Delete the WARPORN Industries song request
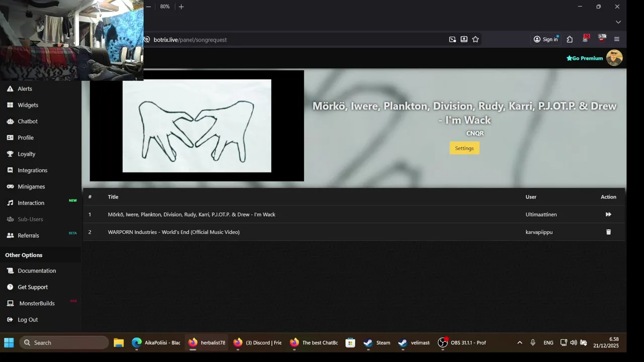The image size is (644, 362). [608, 232]
